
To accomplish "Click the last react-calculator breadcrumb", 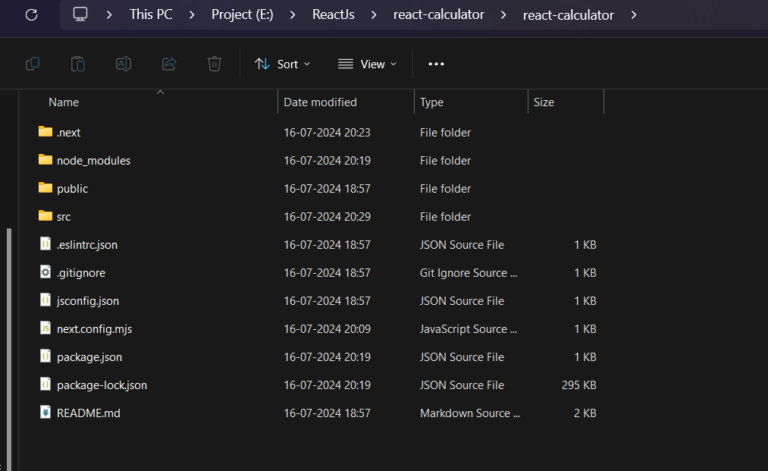I will click(568, 15).
